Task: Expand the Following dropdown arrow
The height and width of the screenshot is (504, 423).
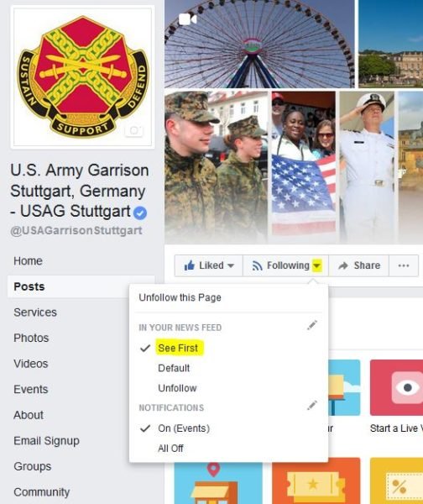Action: coord(317,265)
